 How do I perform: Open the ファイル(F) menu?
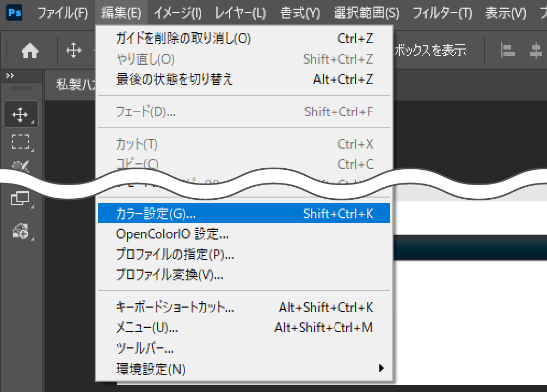[x=63, y=13]
